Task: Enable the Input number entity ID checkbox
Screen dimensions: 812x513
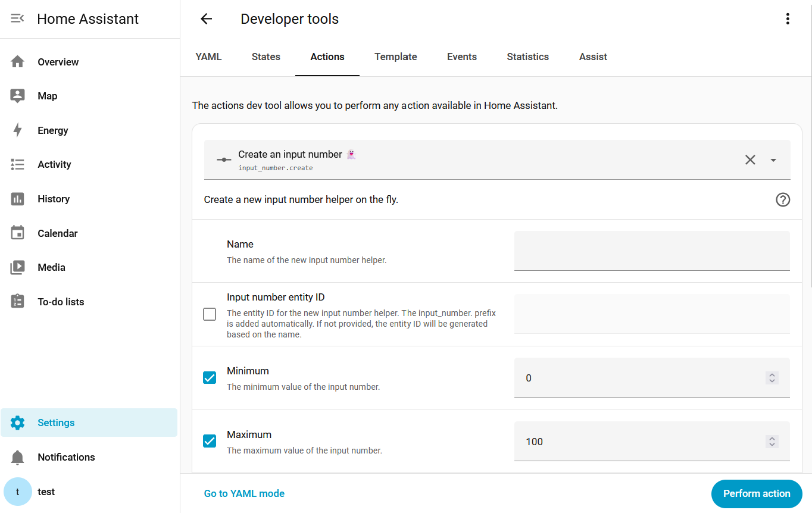Action: tap(210, 314)
